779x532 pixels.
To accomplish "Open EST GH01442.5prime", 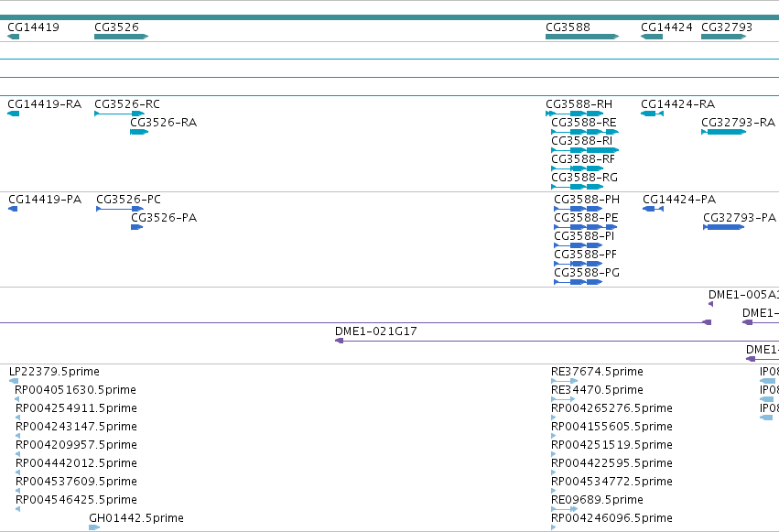I will (136, 518).
